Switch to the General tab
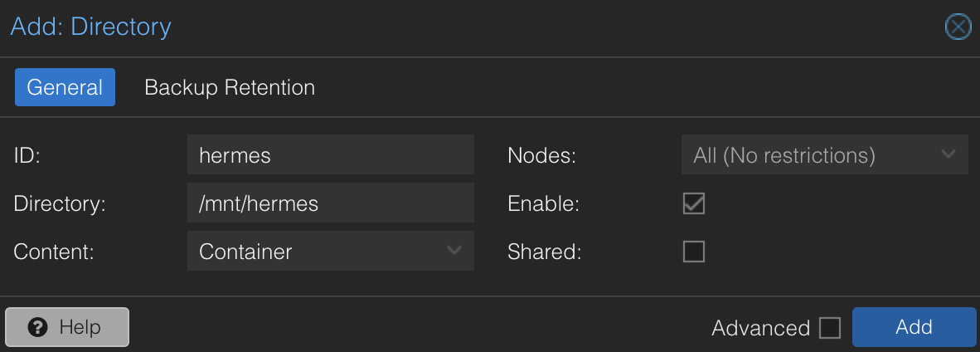This screenshot has width=980, height=352. (65, 87)
